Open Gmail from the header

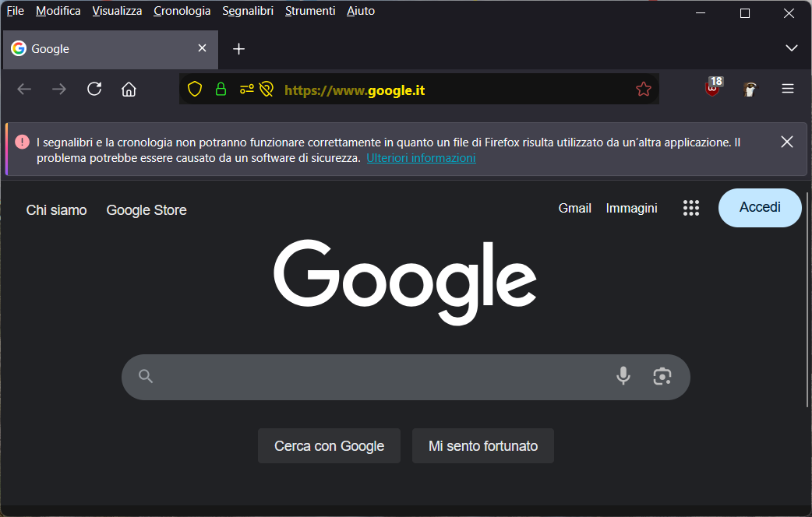point(575,208)
